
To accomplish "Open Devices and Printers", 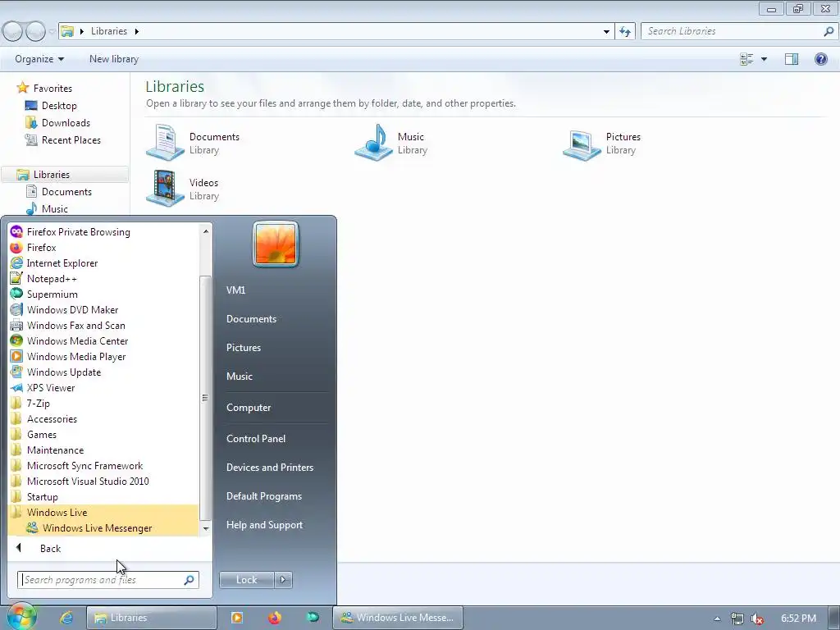I will [270, 468].
